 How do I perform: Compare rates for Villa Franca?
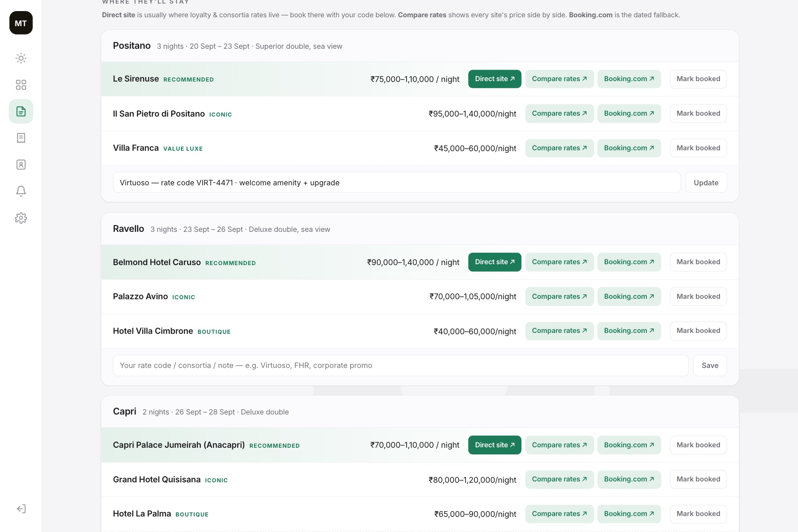coord(559,148)
